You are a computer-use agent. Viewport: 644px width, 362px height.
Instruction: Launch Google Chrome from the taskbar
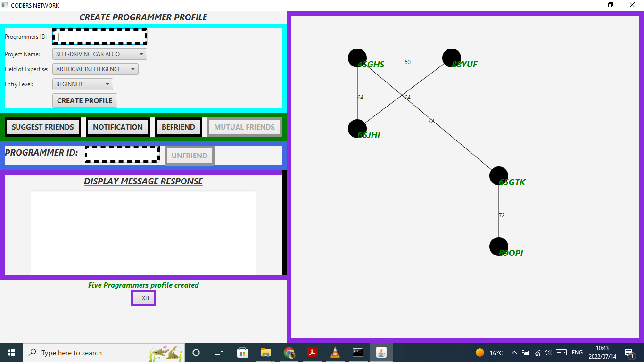[289, 353]
